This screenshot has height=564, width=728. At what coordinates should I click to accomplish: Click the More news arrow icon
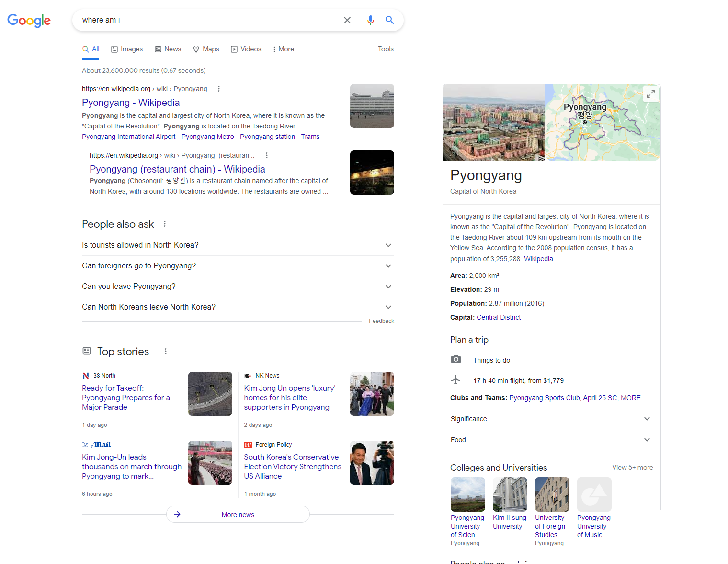[x=177, y=514]
